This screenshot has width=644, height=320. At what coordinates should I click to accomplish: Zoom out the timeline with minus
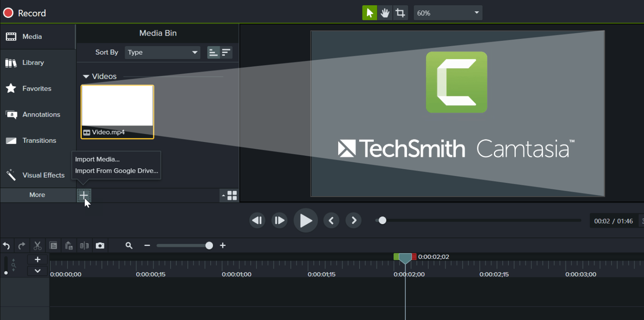(147, 246)
